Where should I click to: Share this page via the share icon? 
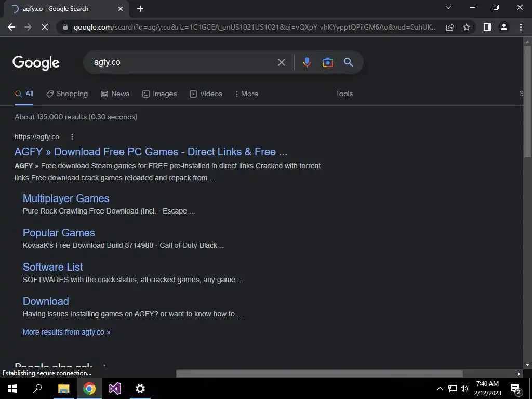[450, 27]
